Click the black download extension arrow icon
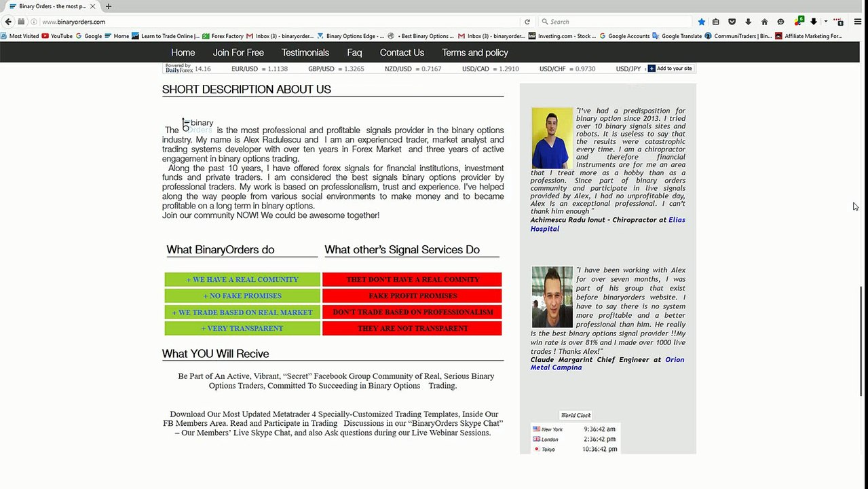This screenshot has height=489, width=868. [x=814, y=22]
